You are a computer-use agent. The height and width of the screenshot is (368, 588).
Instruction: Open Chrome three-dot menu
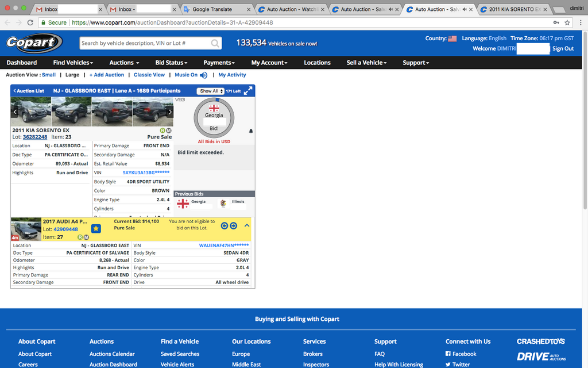click(x=581, y=22)
